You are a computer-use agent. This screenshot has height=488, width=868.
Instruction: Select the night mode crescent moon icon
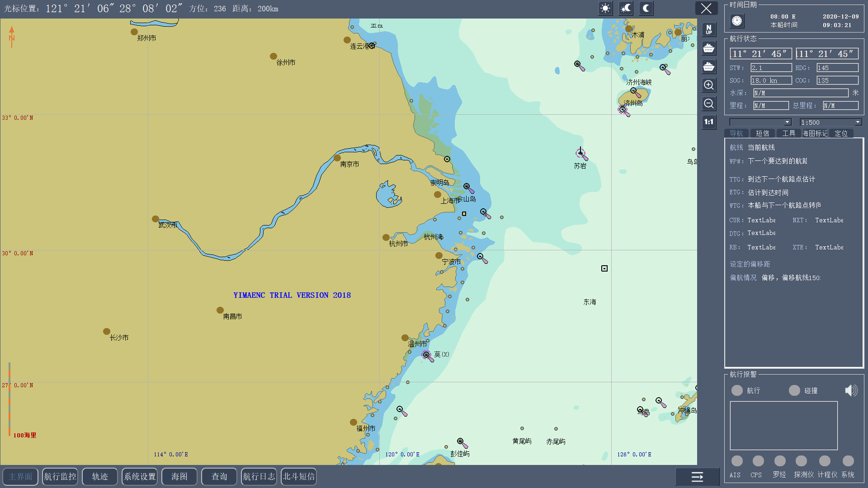click(646, 9)
